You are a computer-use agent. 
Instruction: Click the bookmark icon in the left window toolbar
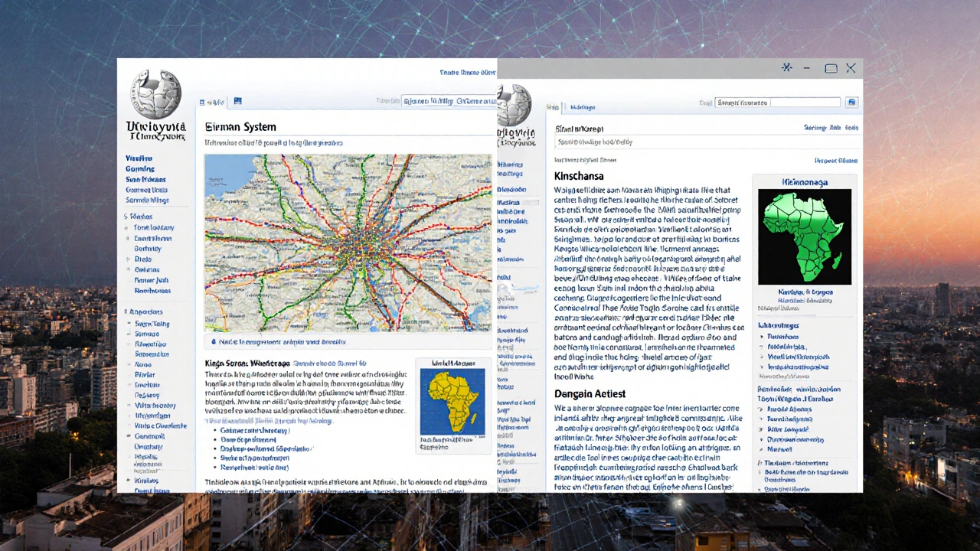(x=237, y=101)
